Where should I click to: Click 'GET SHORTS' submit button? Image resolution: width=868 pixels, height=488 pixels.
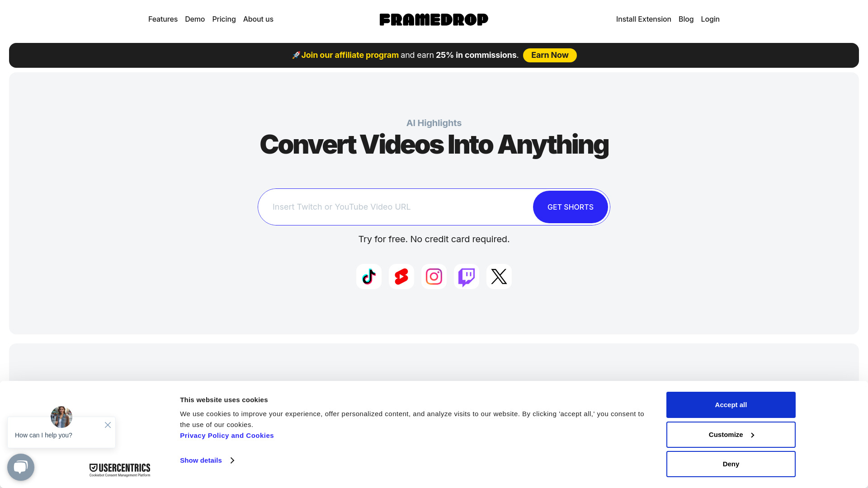pos(571,207)
